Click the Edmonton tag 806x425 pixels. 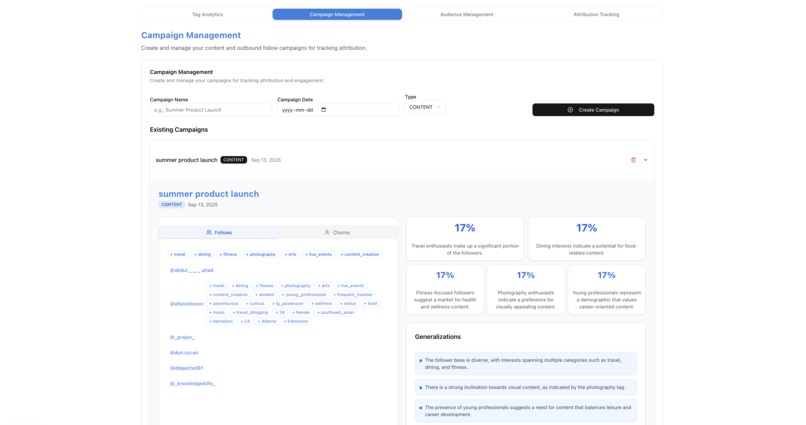[x=296, y=321]
